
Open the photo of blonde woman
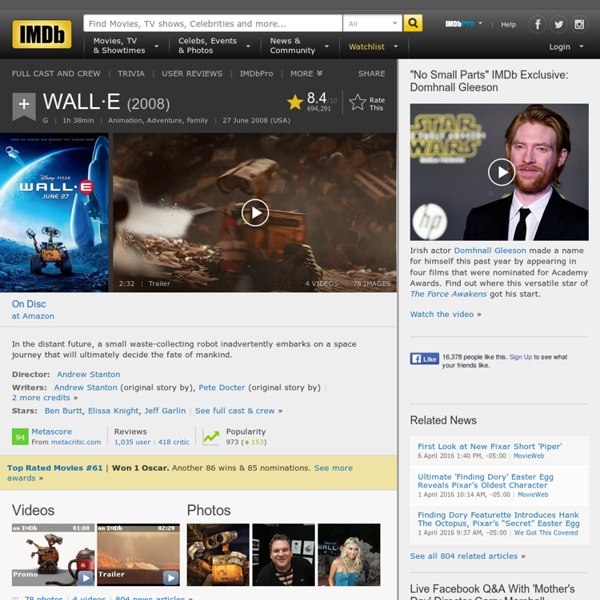[349, 554]
